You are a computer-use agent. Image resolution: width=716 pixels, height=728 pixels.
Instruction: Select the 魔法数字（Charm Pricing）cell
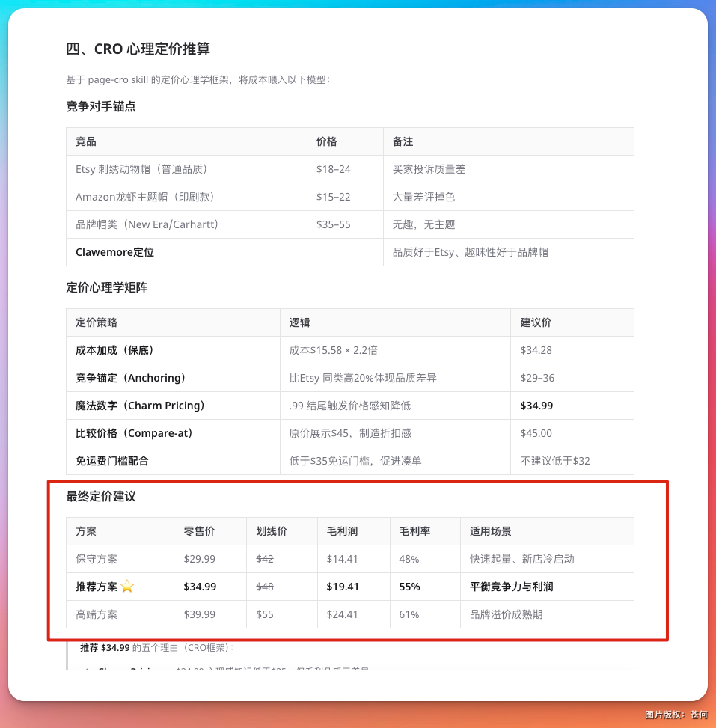coord(140,406)
